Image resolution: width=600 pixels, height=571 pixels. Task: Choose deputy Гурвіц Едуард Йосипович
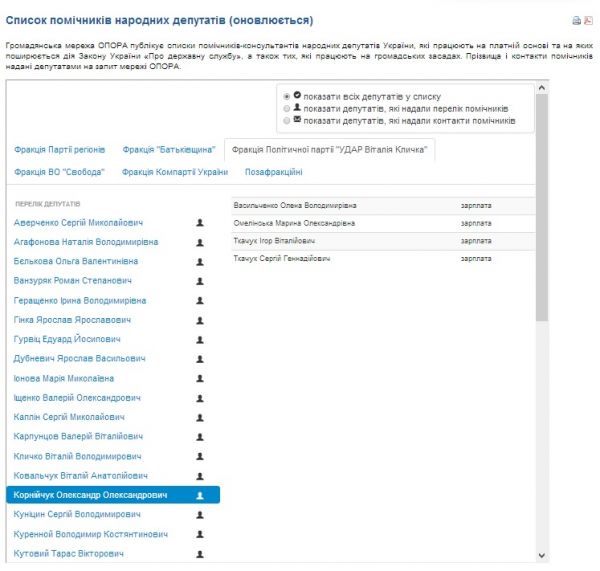coord(67,339)
